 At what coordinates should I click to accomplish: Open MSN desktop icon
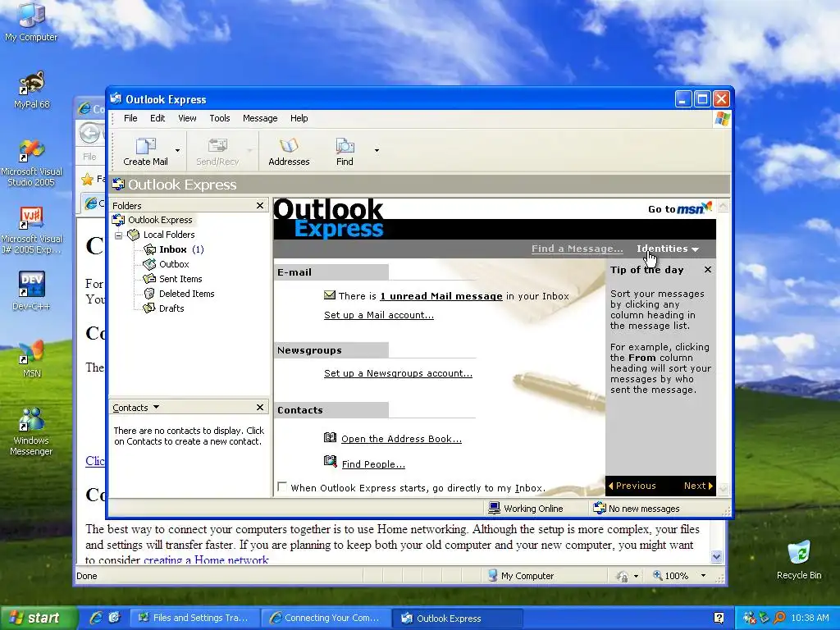(x=32, y=358)
